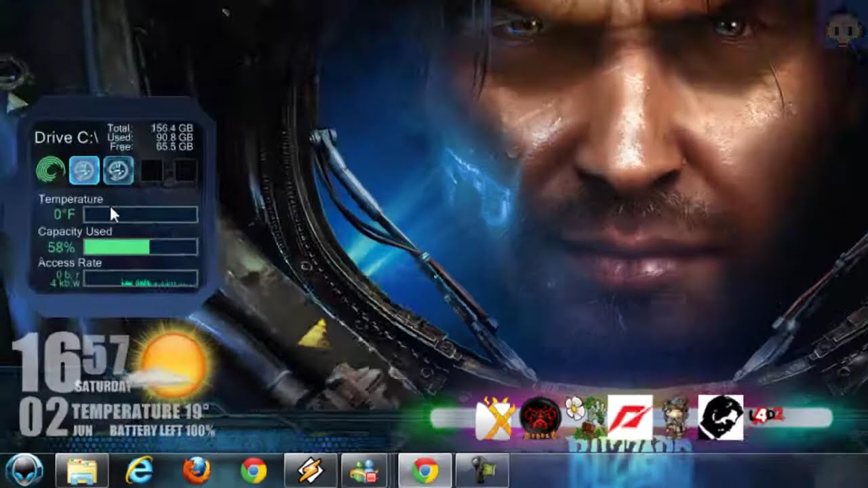Launch black-and-white face silhouette dock icon

(x=721, y=418)
